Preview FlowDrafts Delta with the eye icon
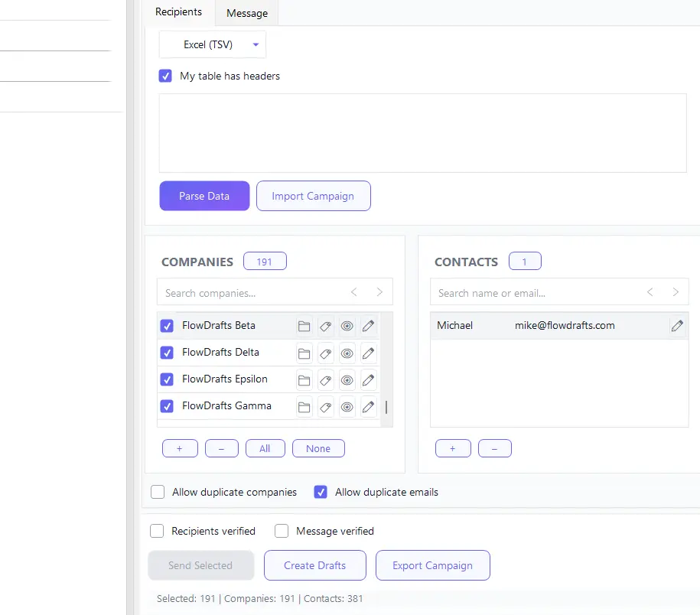Image resolution: width=700 pixels, height=615 pixels. [x=347, y=353]
